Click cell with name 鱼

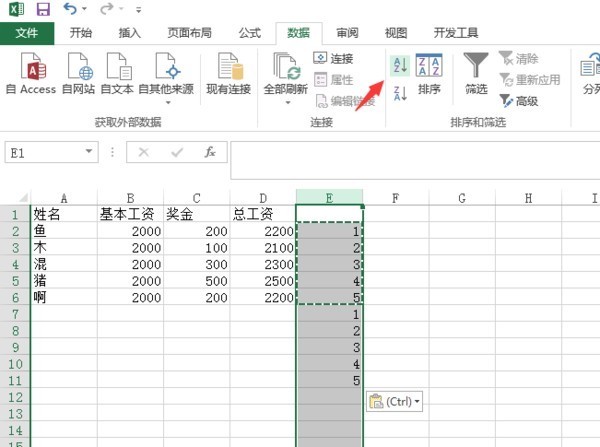click(64, 231)
